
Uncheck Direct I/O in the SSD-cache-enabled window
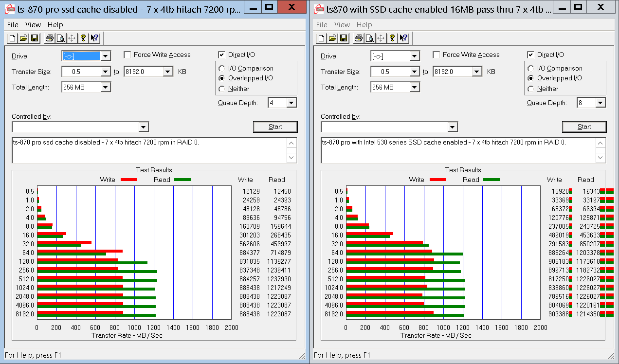click(x=530, y=55)
